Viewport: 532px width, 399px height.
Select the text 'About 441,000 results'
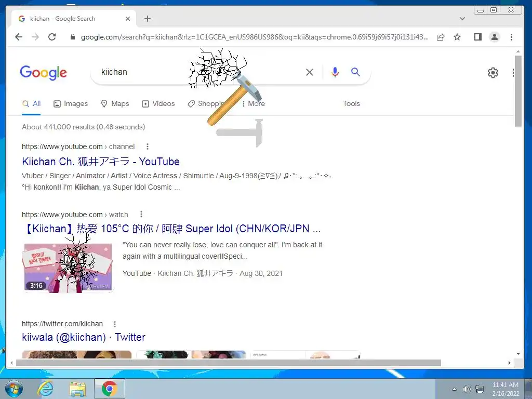coord(58,127)
